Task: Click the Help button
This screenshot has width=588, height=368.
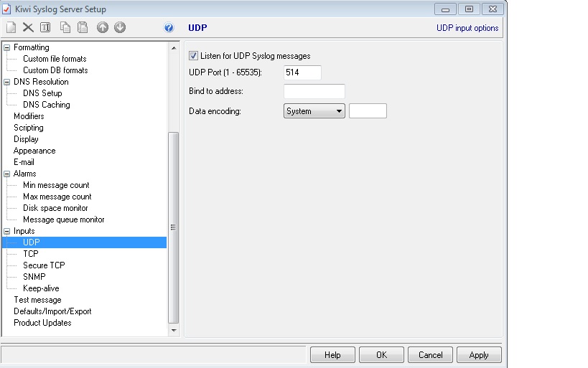Action: coord(332,355)
